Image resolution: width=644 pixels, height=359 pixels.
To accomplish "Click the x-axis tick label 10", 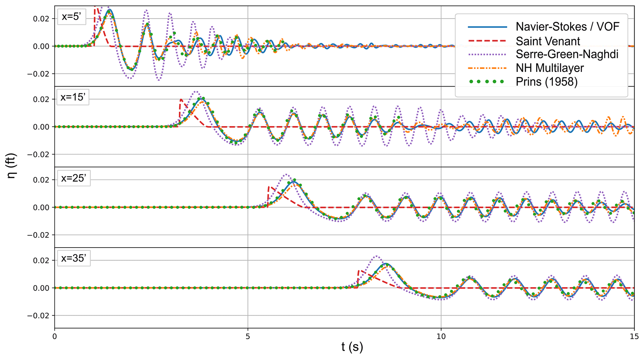I will 441,336.
